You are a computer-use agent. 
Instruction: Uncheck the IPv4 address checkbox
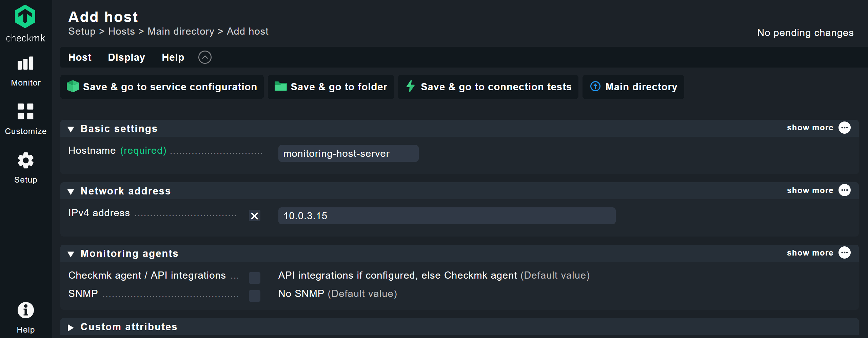click(x=255, y=216)
